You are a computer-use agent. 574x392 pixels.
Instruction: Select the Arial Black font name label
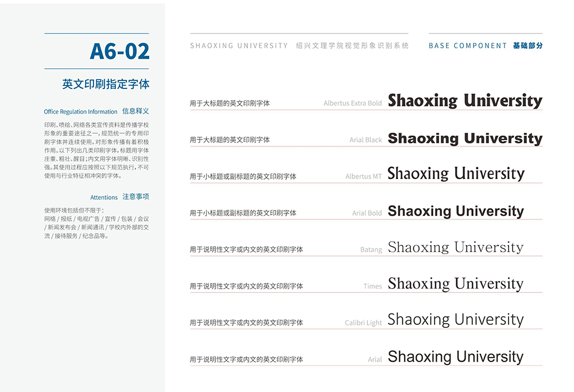pyautogui.click(x=366, y=140)
